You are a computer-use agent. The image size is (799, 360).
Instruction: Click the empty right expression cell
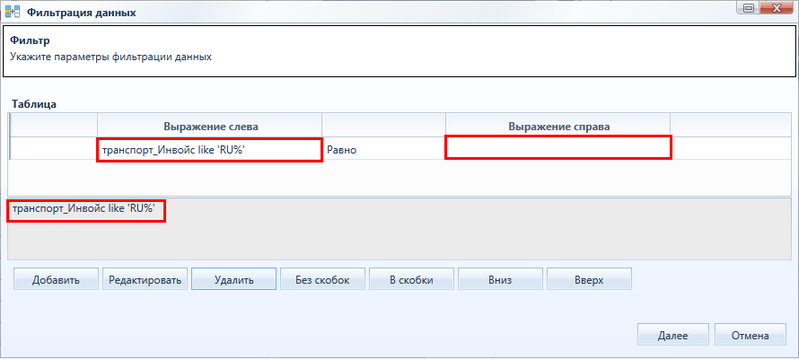558,147
